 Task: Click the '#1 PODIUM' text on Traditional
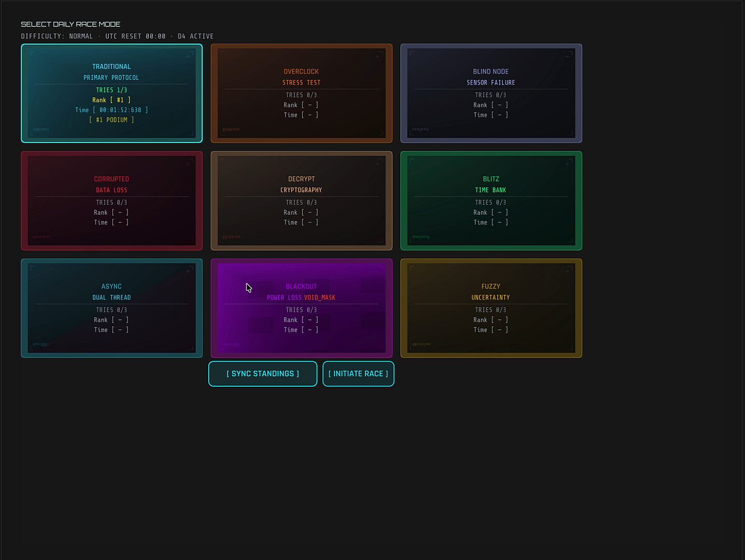tap(111, 120)
